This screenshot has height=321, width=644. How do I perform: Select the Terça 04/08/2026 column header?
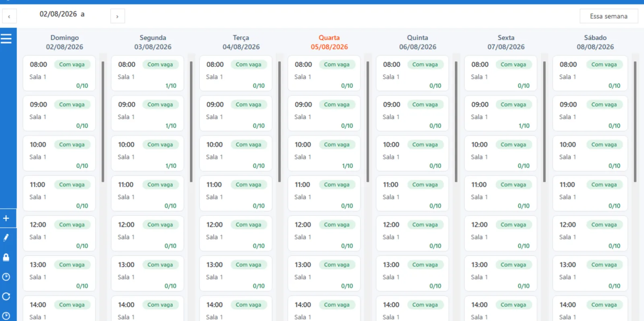point(241,42)
